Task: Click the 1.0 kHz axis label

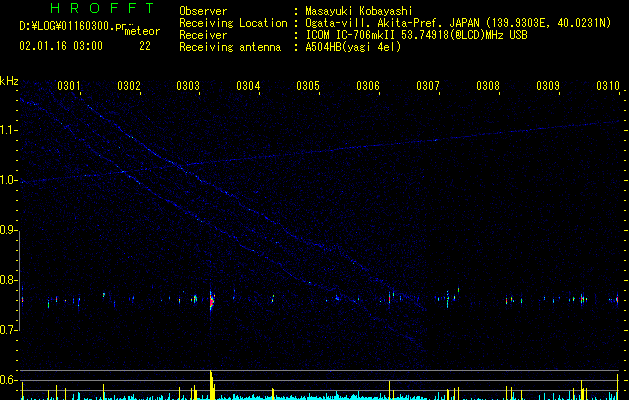Action: click(x=9, y=180)
